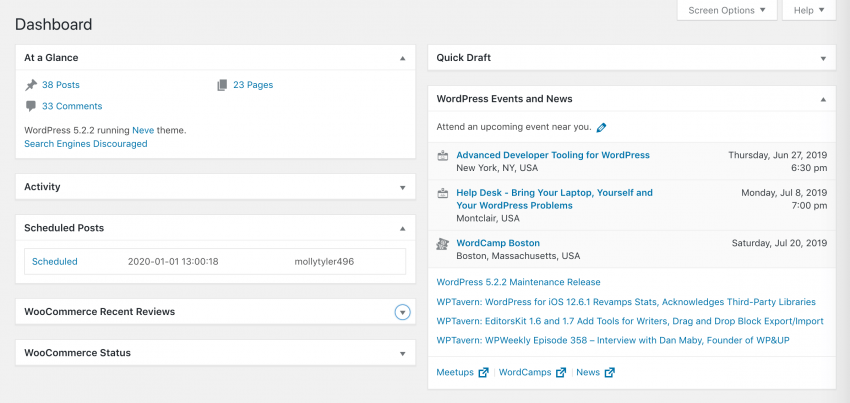Screen dimensions: 850x403
Task: Open the Help Desk Bring Your Laptop event
Action: coord(555,199)
